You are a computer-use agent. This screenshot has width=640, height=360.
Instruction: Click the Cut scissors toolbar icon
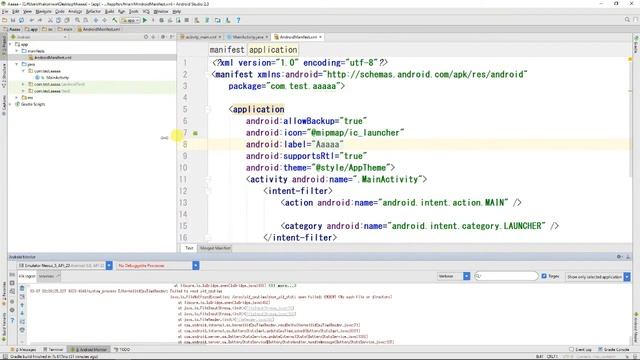[x=50, y=20]
